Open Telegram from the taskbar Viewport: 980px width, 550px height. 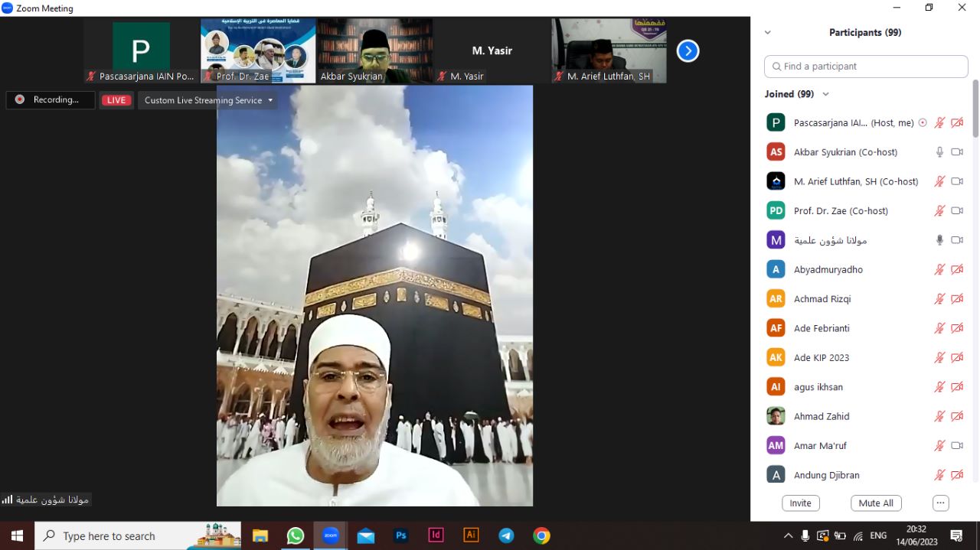point(506,535)
